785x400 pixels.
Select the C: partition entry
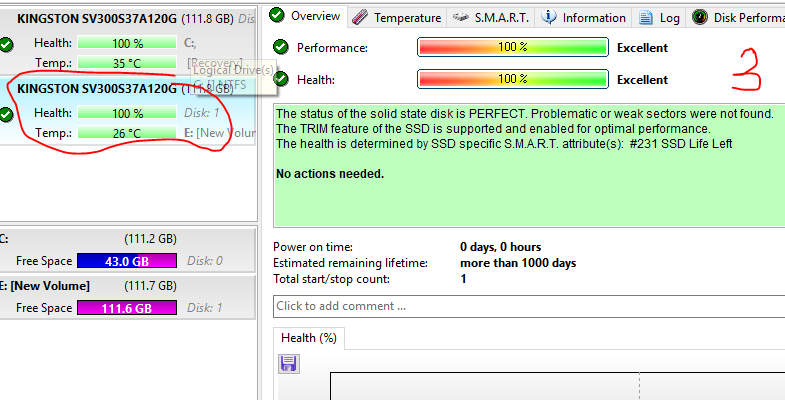[x=128, y=250]
